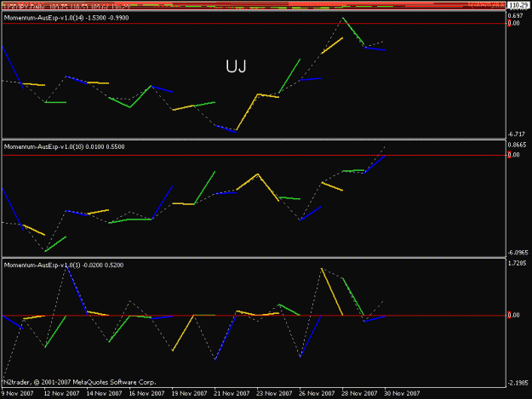Click the Momentum-AusExp-v1.0(1) indicator label
Image resolution: width=532 pixels, height=399 pixels.
pyautogui.click(x=64, y=265)
